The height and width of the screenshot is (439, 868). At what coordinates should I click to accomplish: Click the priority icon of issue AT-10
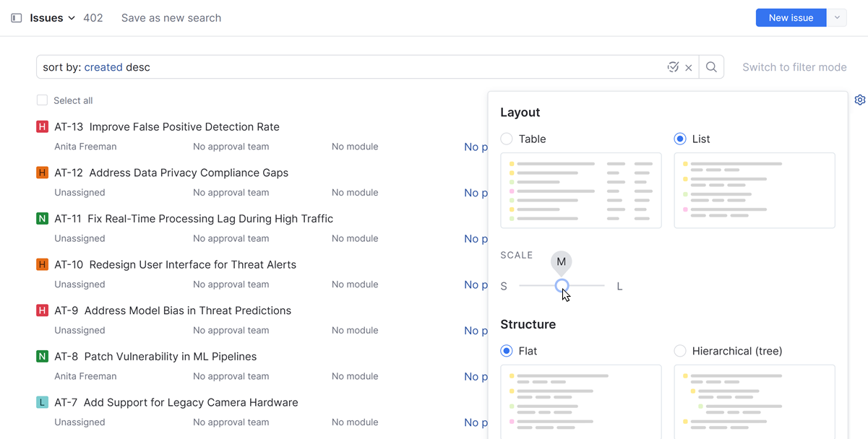[42, 265]
